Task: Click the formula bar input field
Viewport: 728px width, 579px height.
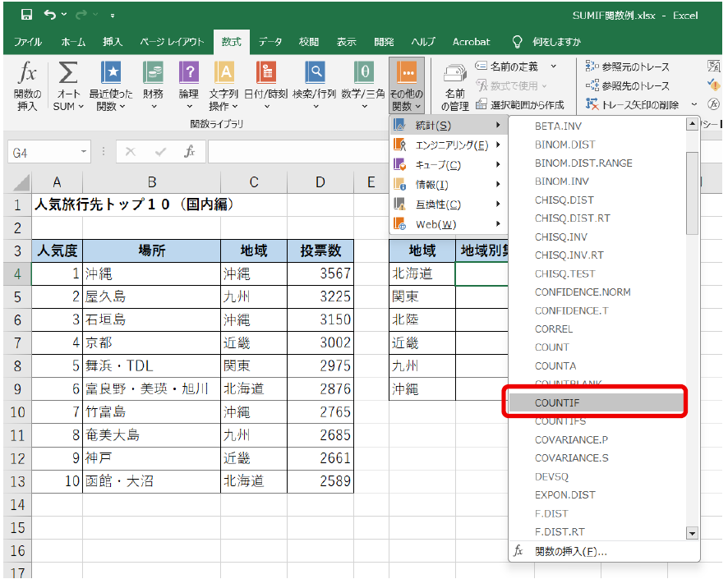Action: (x=296, y=152)
